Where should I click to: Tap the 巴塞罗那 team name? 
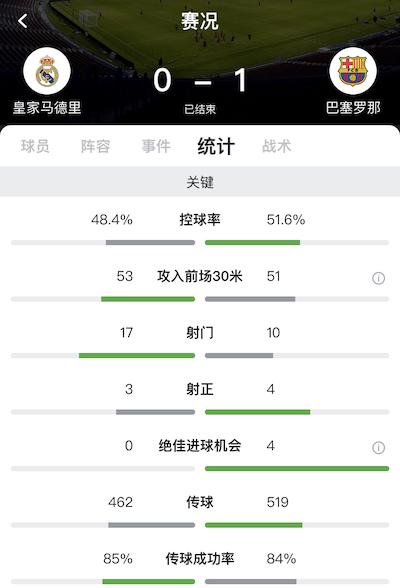(353, 108)
